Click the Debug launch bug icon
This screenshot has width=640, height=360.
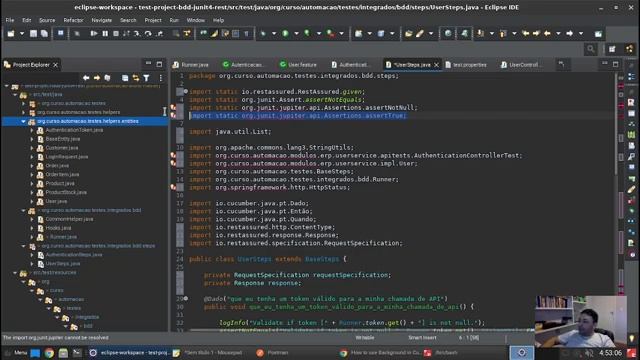pos(263,33)
